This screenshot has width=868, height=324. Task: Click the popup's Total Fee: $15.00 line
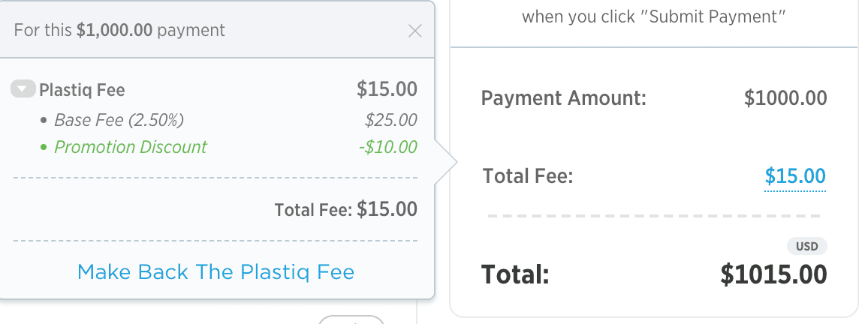345,209
